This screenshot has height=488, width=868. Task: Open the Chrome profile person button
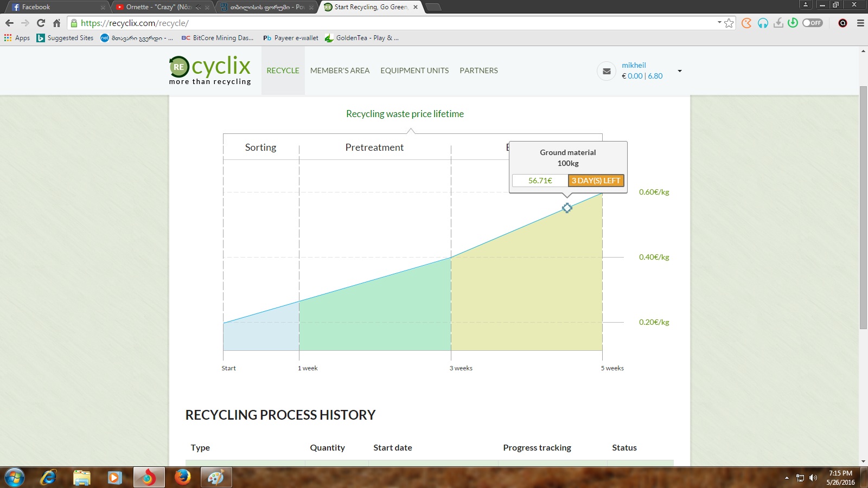pos(806,4)
